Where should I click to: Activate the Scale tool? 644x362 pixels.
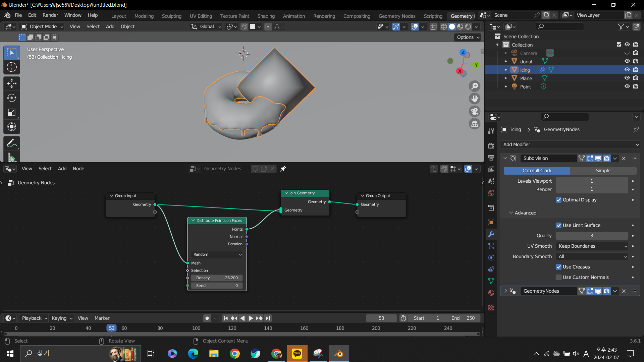[x=12, y=112]
